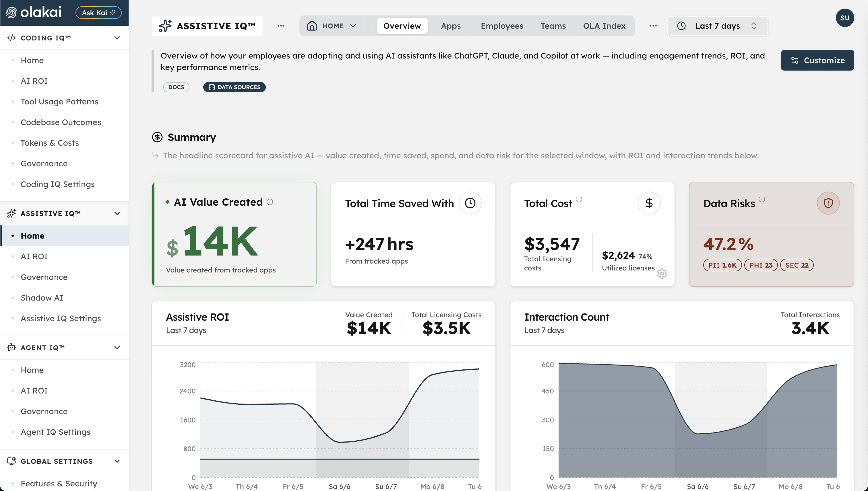
Task: Click the Coding IQ code brackets icon
Action: (11, 38)
